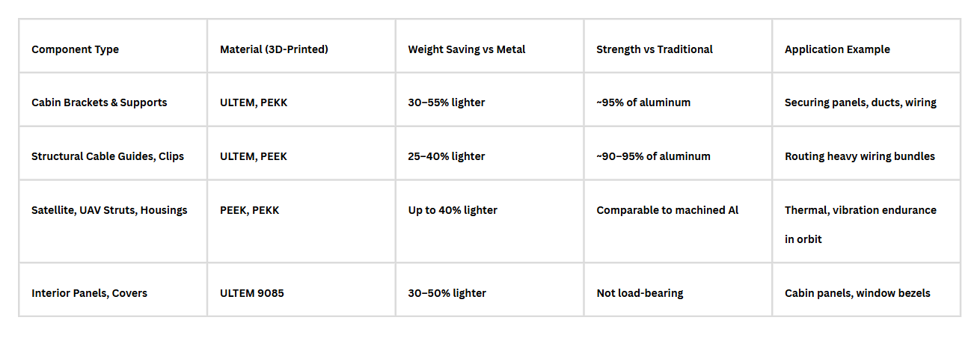Click Comparable to machined Al cell

click(x=679, y=221)
